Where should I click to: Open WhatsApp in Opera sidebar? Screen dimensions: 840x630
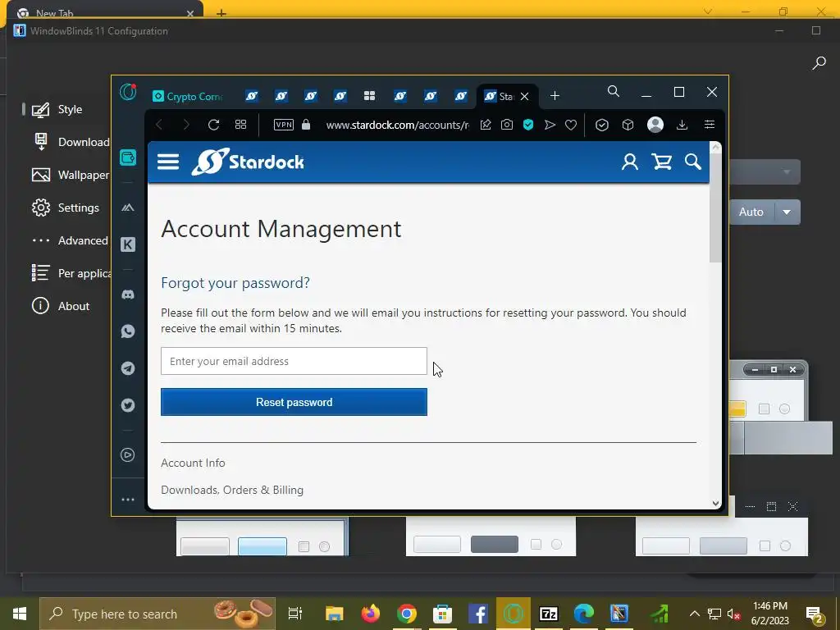pos(127,331)
